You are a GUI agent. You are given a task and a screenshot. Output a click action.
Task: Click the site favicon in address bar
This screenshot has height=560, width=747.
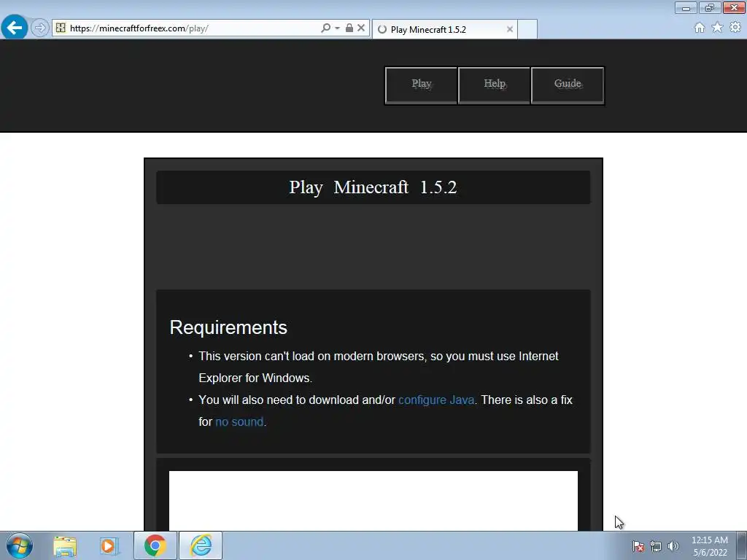tap(61, 28)
